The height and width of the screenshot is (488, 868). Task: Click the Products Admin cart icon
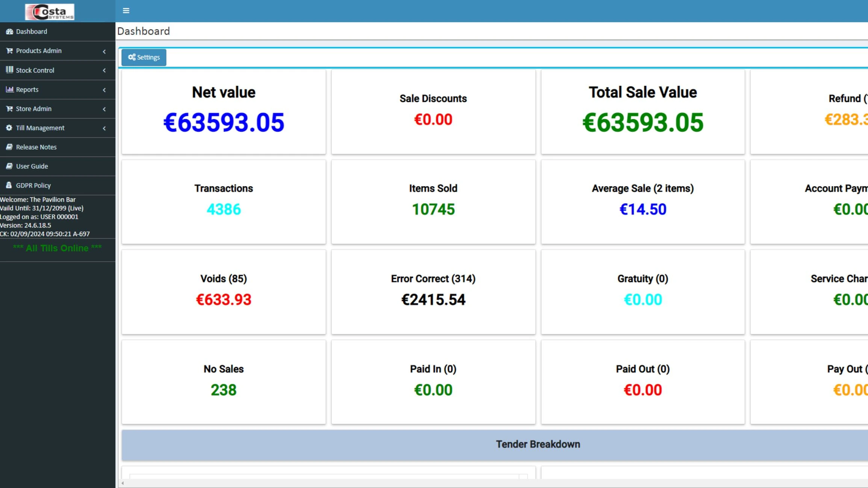point(9,51)
